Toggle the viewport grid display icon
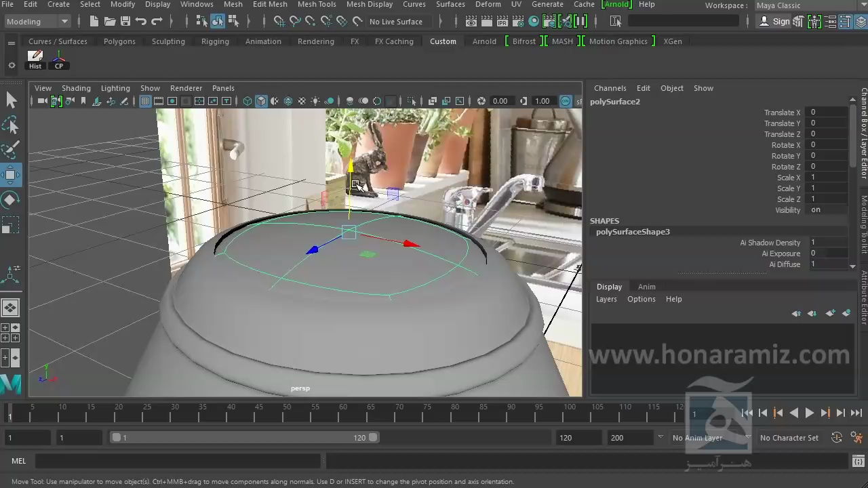The width and height of the screenshot is (868, 488). 145,101
